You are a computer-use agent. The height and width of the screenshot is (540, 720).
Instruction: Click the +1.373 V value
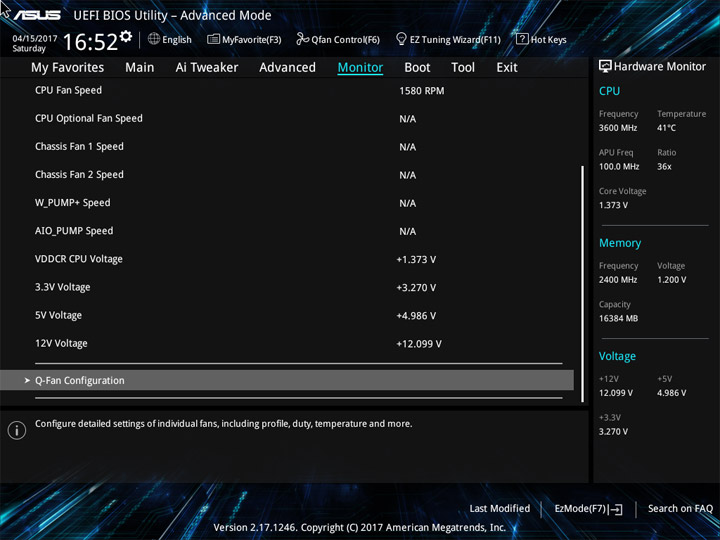tap(416, 259)
